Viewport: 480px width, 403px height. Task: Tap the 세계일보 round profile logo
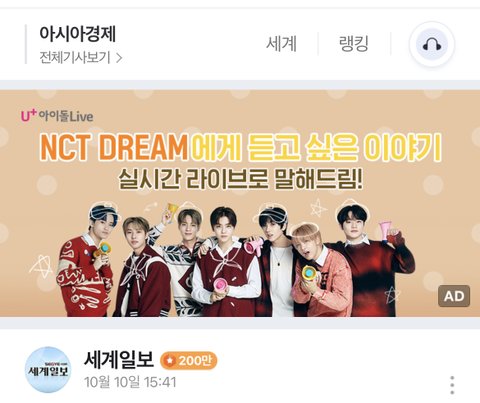pos(49,369)
